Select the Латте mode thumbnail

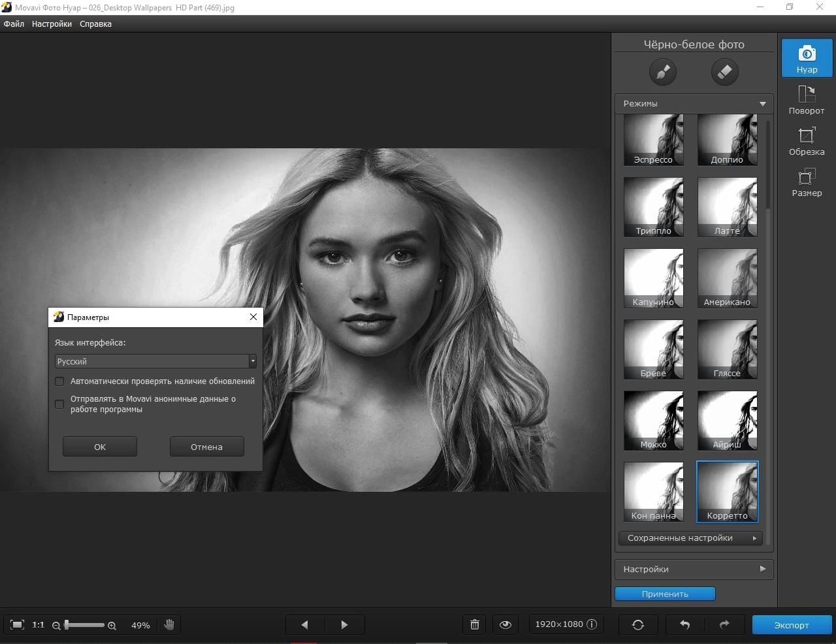[727, 207]
